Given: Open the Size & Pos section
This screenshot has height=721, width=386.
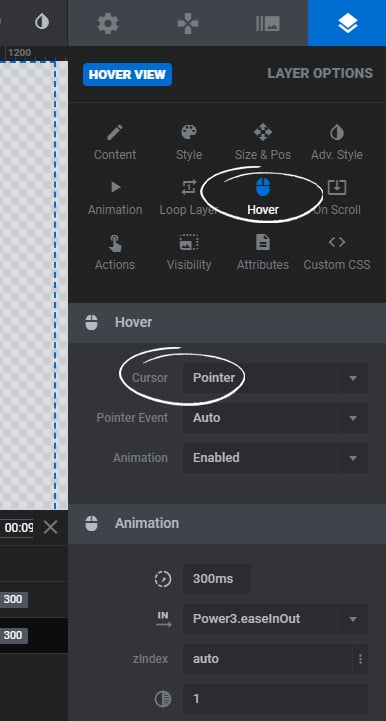Looking at the screenshot, I should 263,143.
